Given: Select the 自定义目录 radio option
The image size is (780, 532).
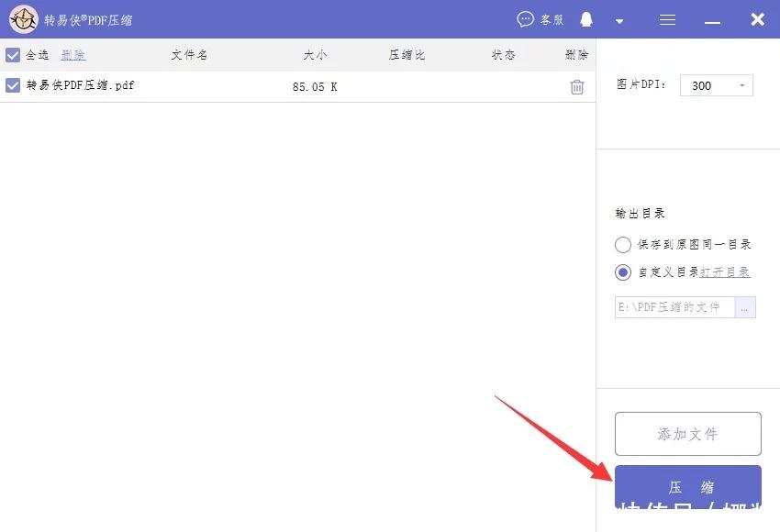Looking at the screenshot, I should tap(622, 272).
